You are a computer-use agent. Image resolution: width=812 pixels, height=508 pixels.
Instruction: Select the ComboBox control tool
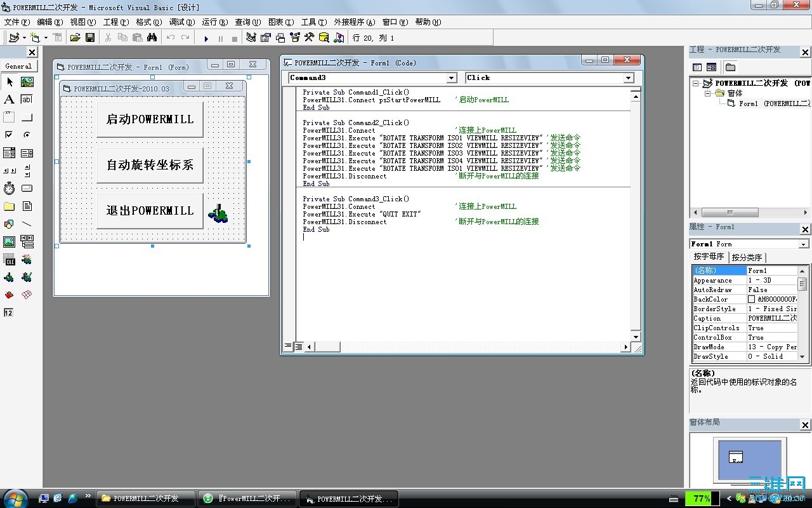coord(10,153)
